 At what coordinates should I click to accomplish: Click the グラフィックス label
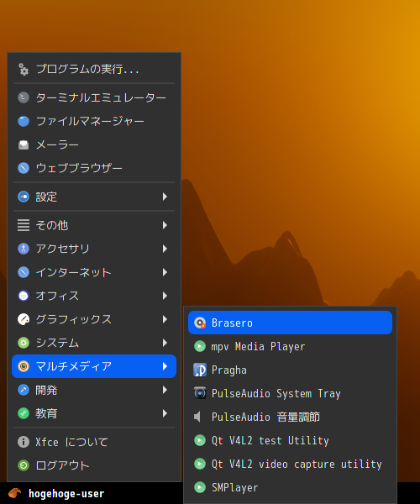[x=74, y=319]
